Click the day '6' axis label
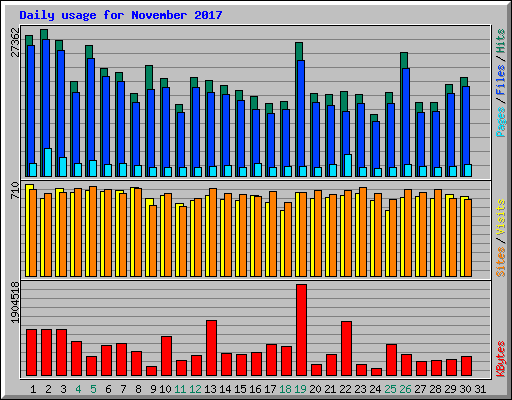 [x=108, y=389]
